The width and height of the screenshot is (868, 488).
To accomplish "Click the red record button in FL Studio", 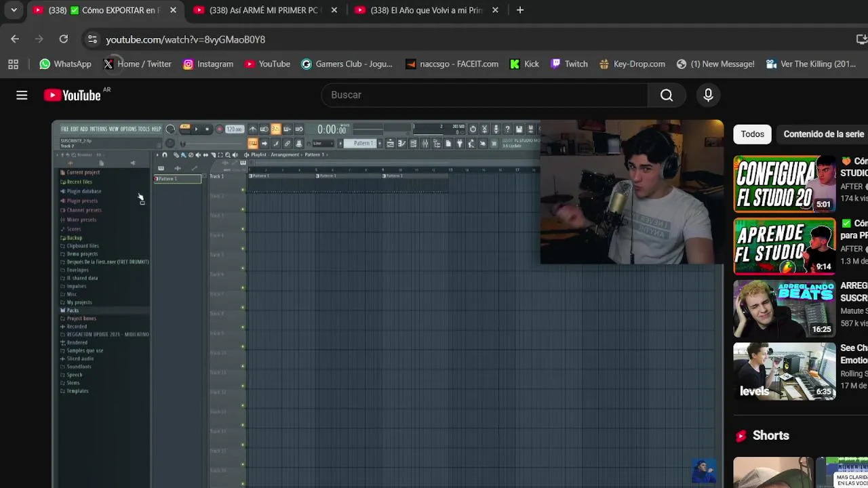I will point(220,129).
